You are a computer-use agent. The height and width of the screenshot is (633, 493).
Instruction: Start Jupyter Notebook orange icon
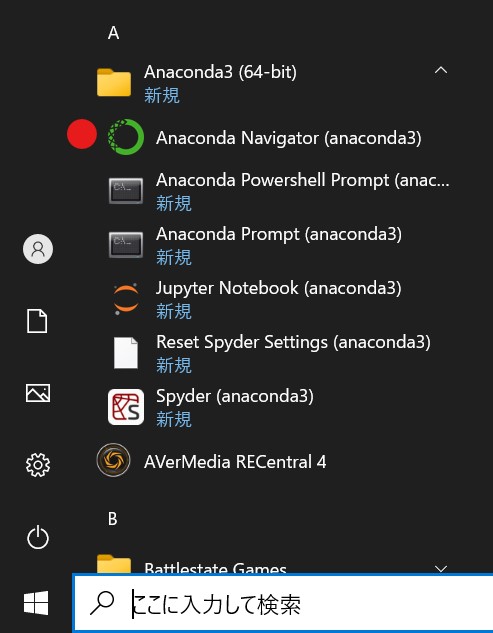pyautogui.click(x=126, y=299)
